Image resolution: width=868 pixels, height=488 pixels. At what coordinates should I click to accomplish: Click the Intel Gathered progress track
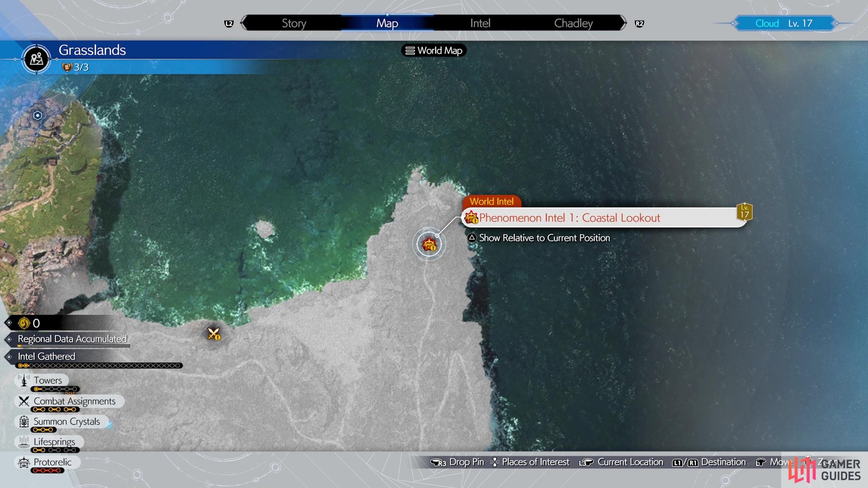(x=99, y=366)
